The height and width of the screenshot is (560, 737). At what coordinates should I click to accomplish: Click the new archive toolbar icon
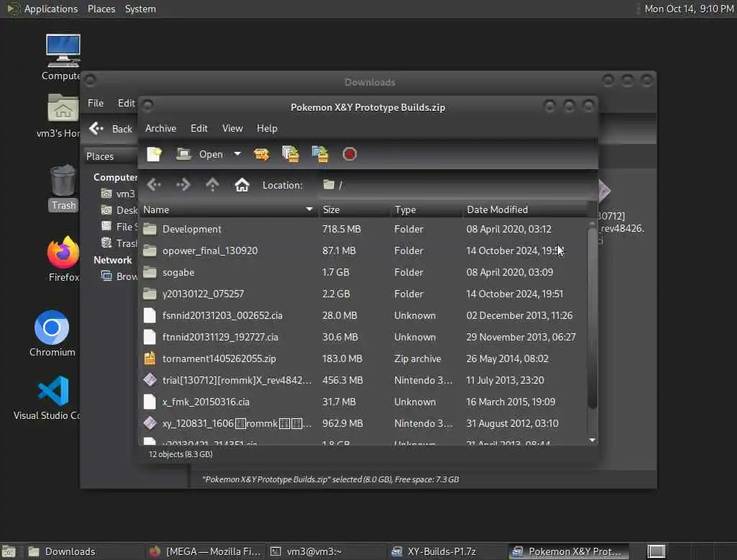pos(154,154)
